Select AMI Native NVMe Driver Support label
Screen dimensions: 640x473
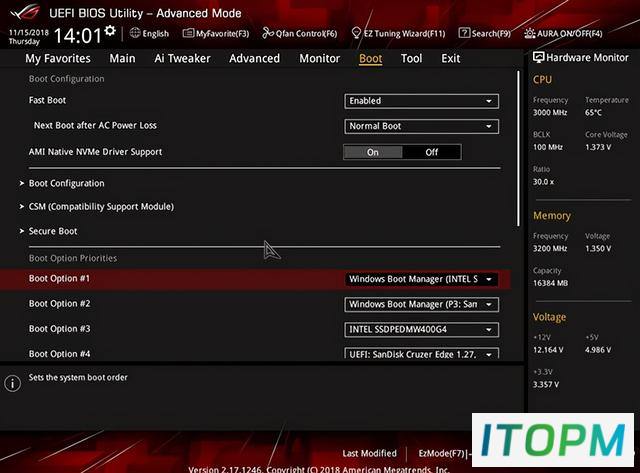(95, 152)
